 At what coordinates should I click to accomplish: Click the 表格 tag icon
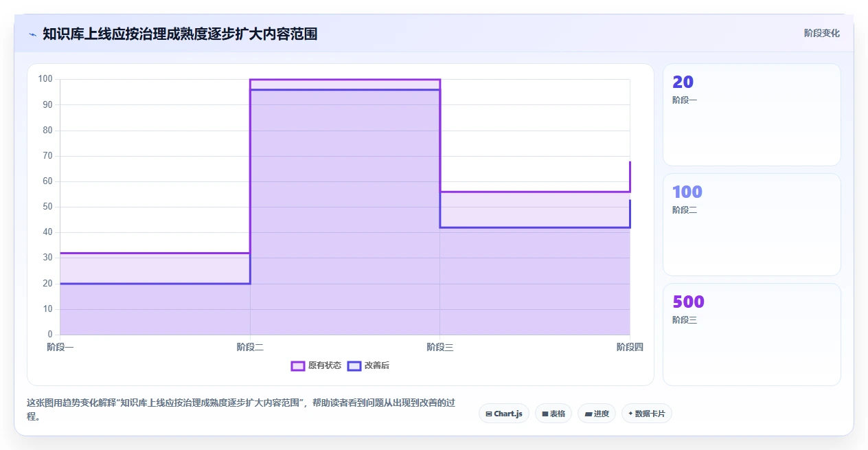pyautogui.click(x=545, y=414)
